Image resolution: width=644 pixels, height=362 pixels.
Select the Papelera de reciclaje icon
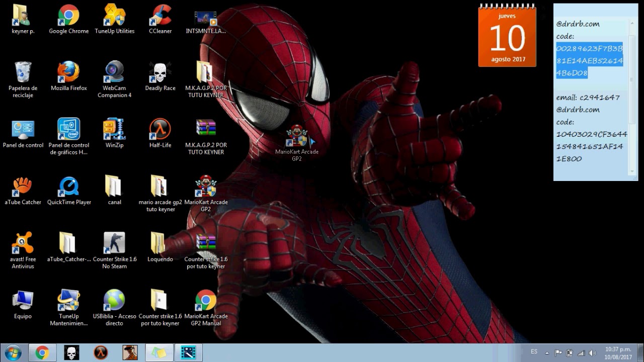23,80
